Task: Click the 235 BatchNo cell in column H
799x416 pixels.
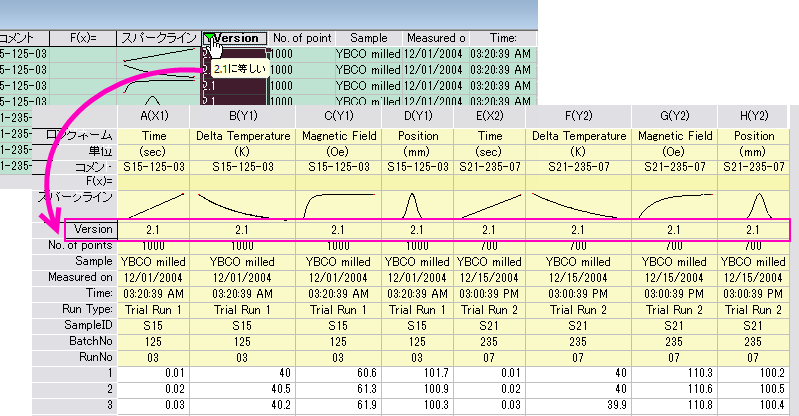Action: tap(753, 341)
